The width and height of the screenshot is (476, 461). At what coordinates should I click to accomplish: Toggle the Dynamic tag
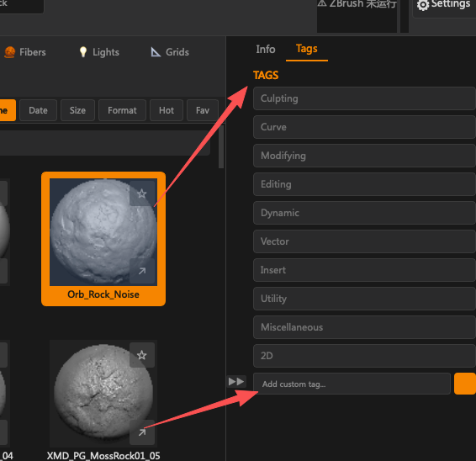click(364, 213)
